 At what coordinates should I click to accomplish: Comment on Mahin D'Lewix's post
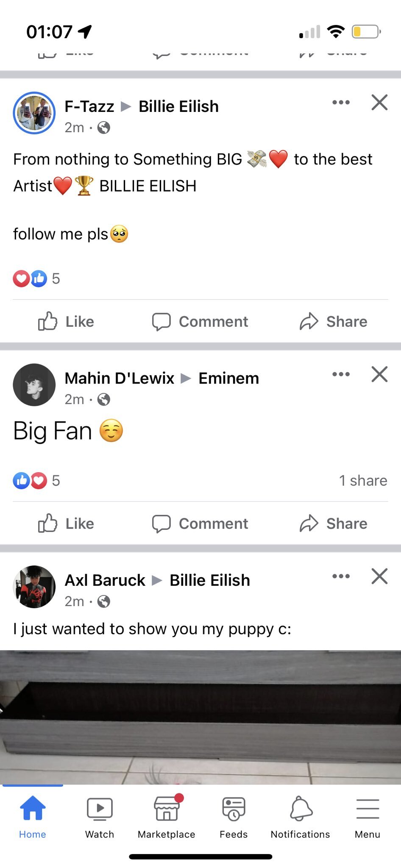pyautogui.click(x=200, y=524)
